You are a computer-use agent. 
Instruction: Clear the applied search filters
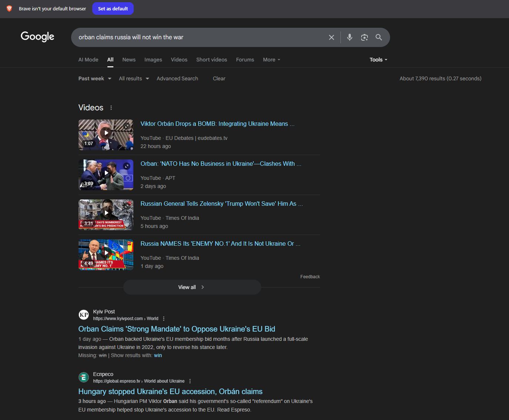pos(219,78)
